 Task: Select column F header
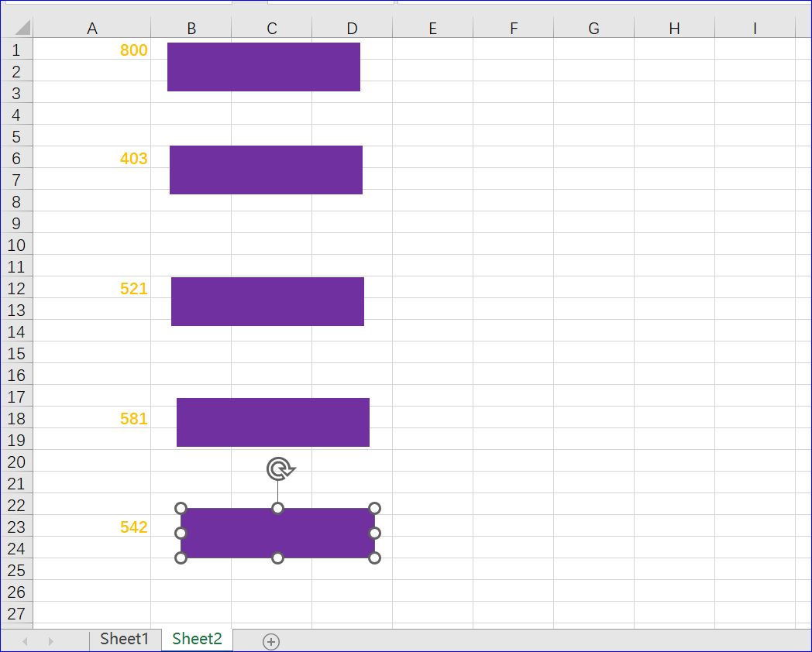(513, 28)
